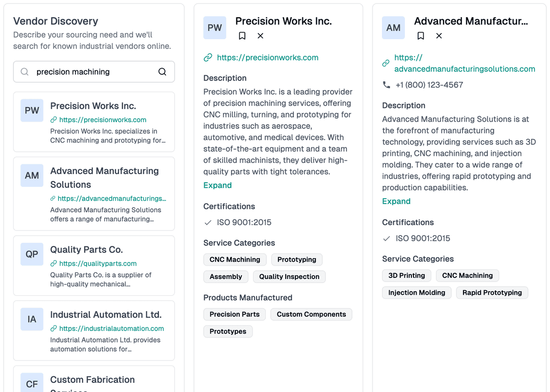Click the IA avatar for Industrial Automation
This screenshot has width=550, height=392.
(x=32, y=319)
